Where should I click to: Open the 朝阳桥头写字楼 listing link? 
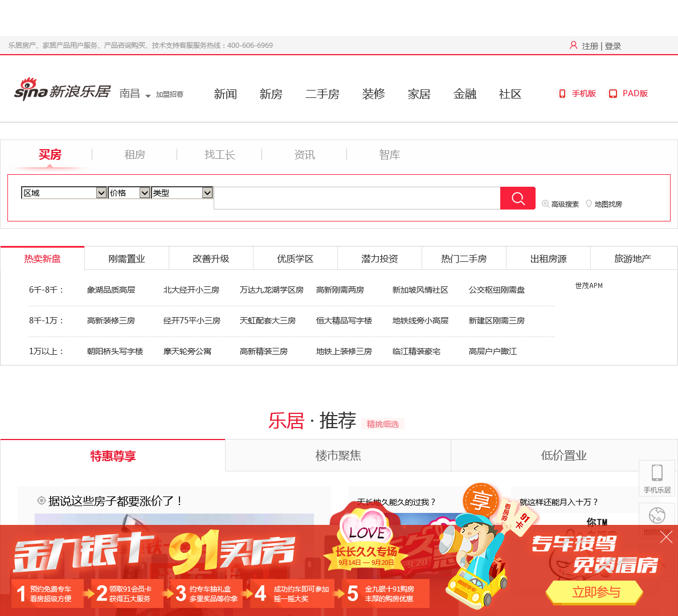click(x=115, y=351)
